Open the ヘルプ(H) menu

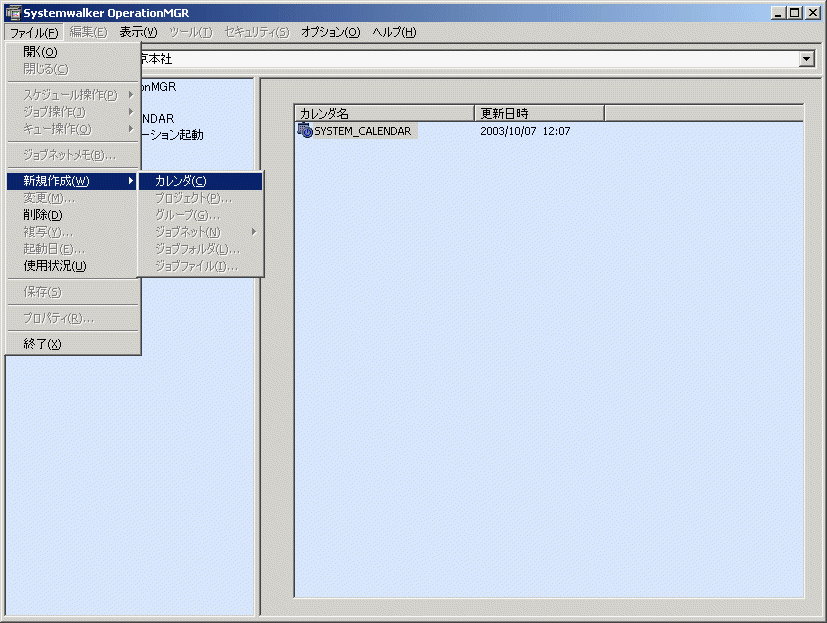click(394, 32)
